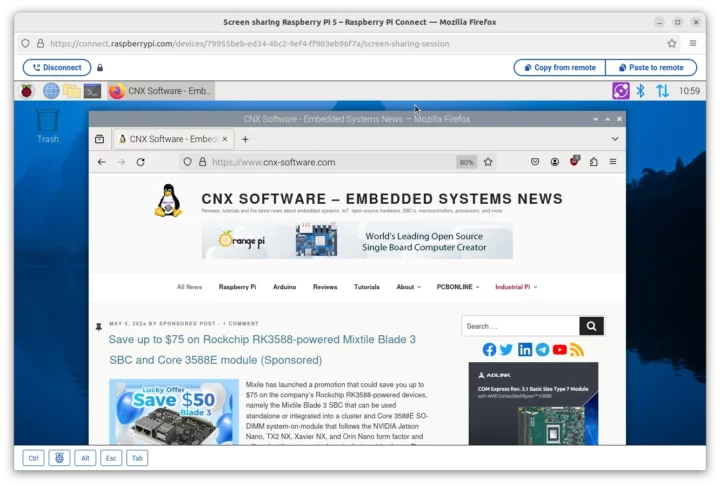Click the Raspberry Pi Connect tray icon
The image size is (720, 486).
tap(620, 91)
